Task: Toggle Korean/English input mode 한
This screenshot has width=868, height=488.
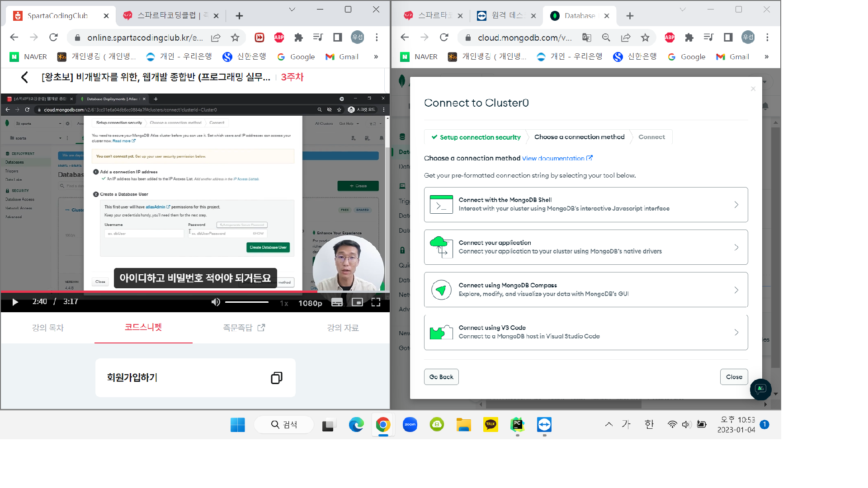Action: click(x=649, y=424)
